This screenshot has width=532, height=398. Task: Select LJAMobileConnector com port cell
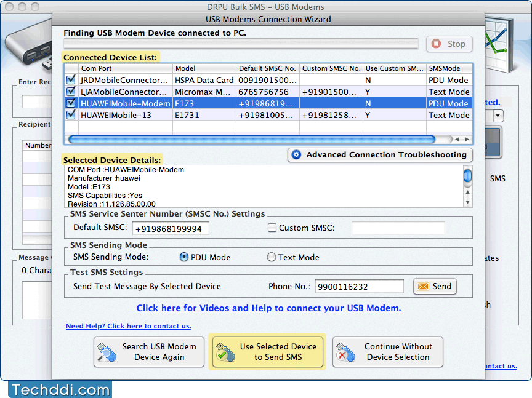click(126, 92)
